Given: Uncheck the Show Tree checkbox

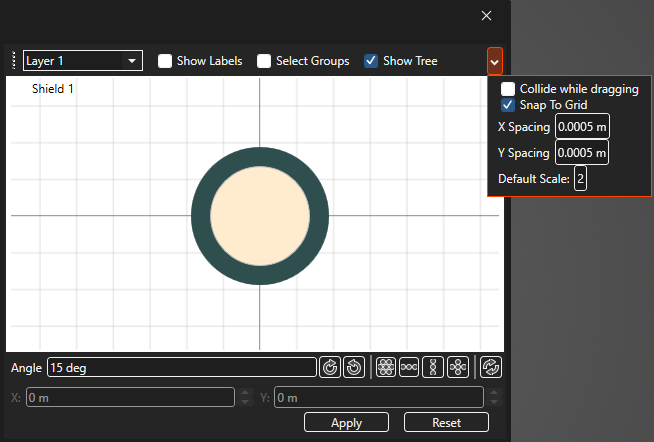Looking at the screenshot, I should tap(371, 61).
